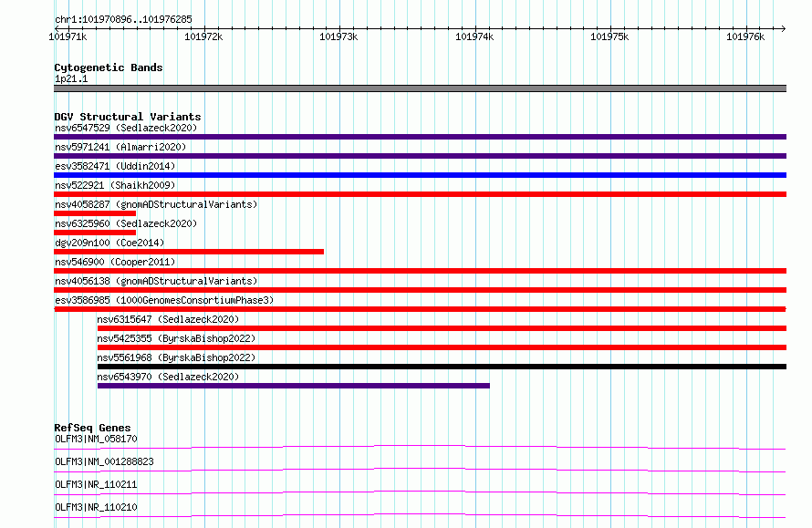
Task: Click the right arrowhead of the ruler
Action: [x=784, y=28]
